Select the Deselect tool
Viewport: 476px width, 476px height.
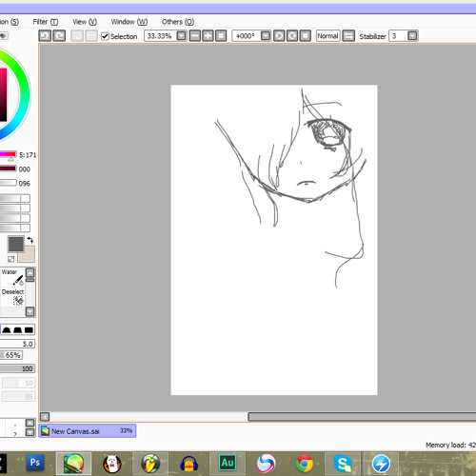coord(12,297)
